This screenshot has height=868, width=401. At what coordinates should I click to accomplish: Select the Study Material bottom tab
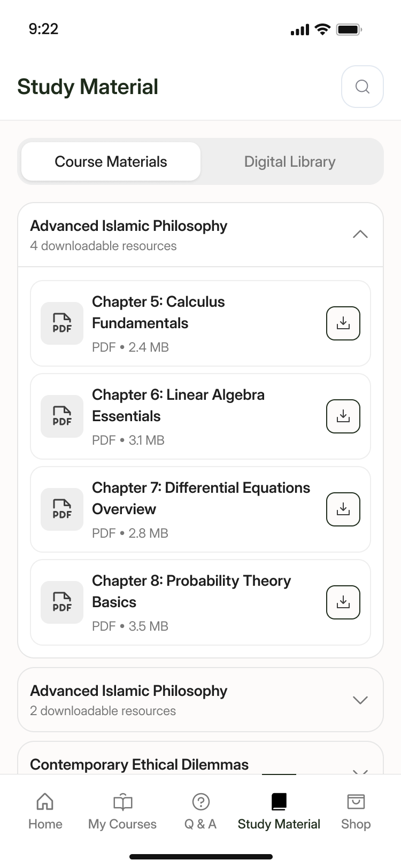click(279, 810)
